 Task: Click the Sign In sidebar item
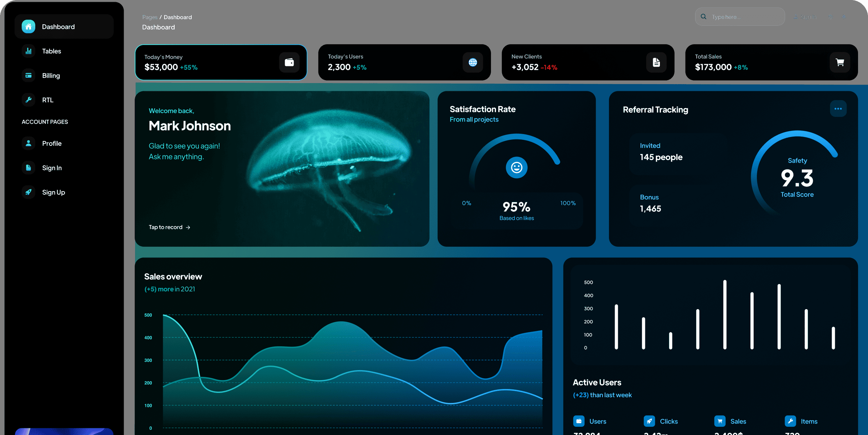64,168
